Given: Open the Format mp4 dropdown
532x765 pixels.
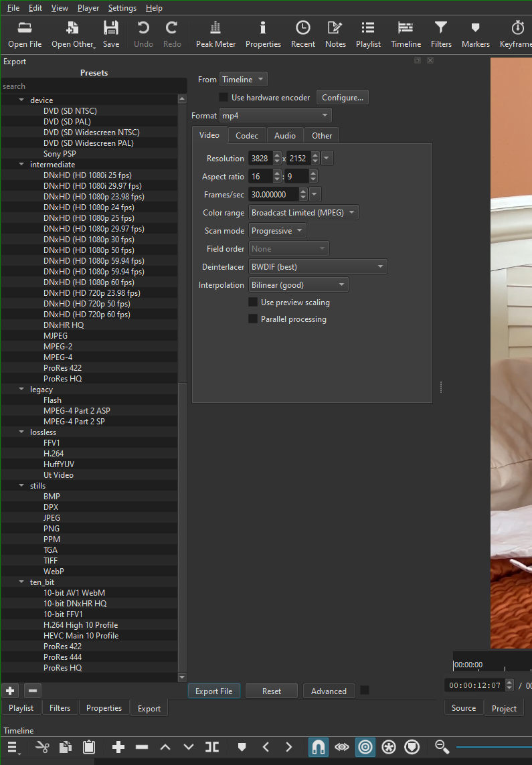Looking at the screenshot, I should tap(276, 116).
